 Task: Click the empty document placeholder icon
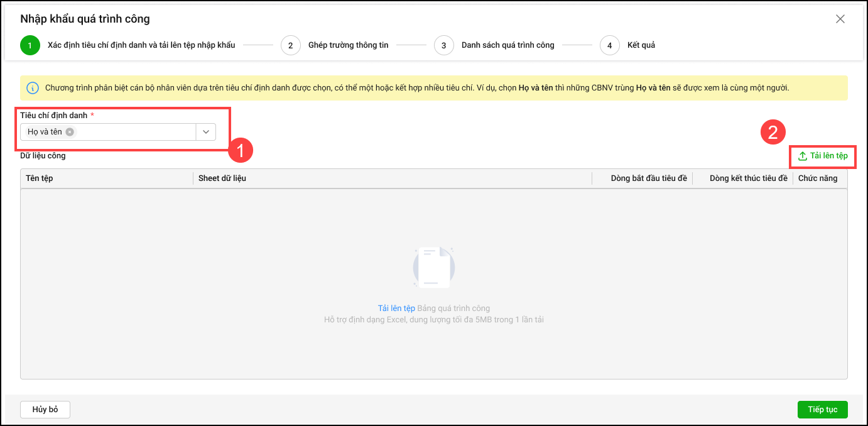[433, 268]
